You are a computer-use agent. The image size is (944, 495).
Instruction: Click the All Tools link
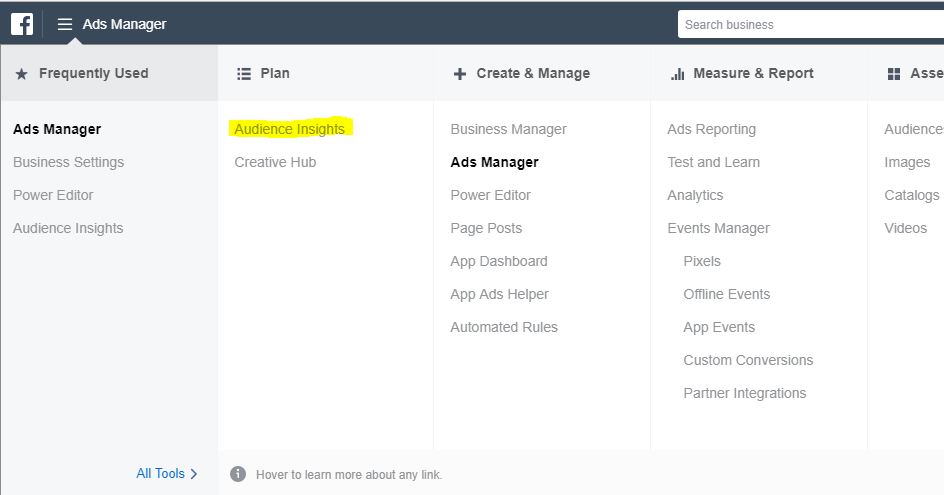tap(160, 473)
